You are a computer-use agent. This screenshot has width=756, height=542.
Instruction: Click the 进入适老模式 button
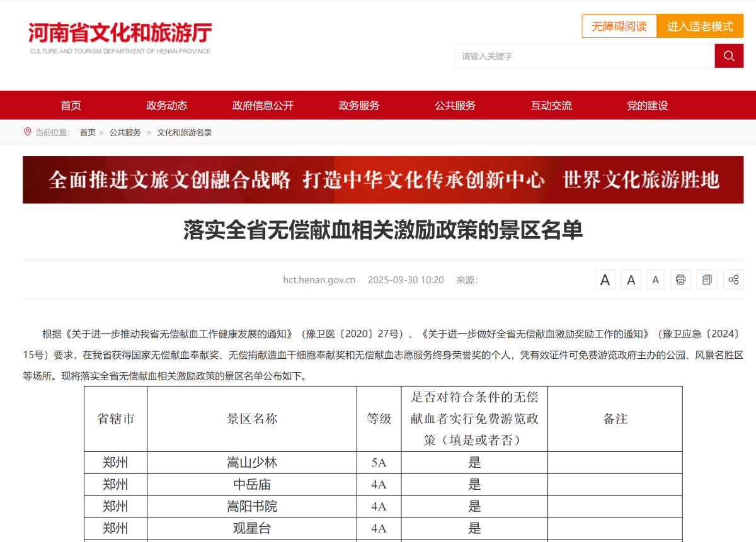point(700,26)
